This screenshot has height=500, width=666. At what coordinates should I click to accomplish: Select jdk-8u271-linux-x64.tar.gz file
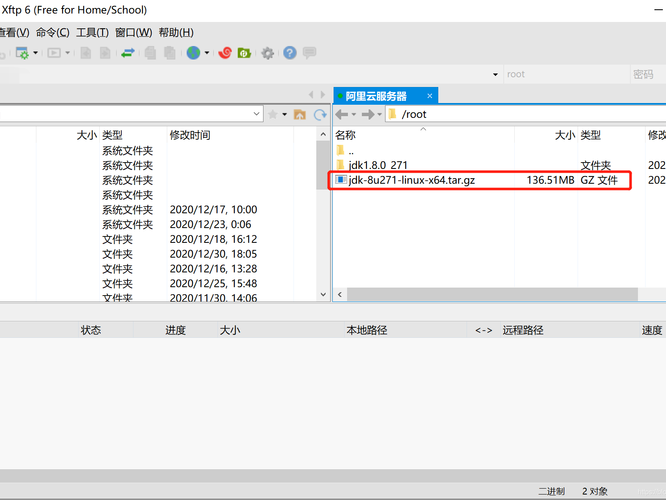click(x=405, y=180)
